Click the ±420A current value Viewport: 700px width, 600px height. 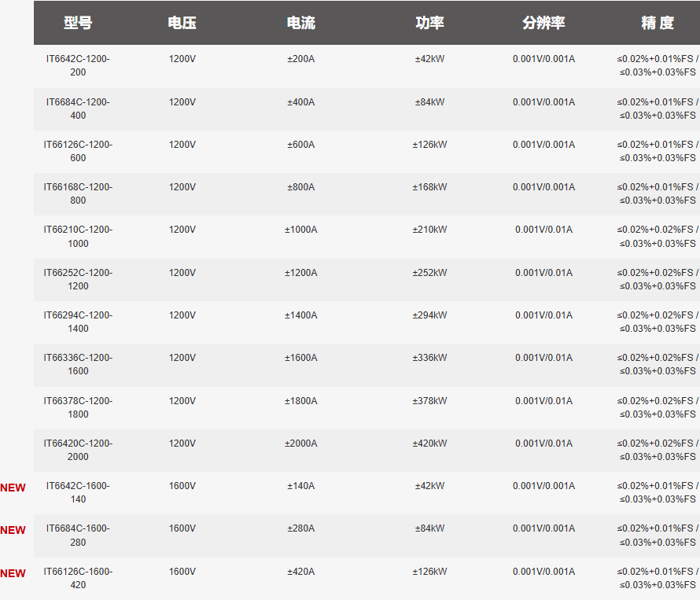pos(301,572)
